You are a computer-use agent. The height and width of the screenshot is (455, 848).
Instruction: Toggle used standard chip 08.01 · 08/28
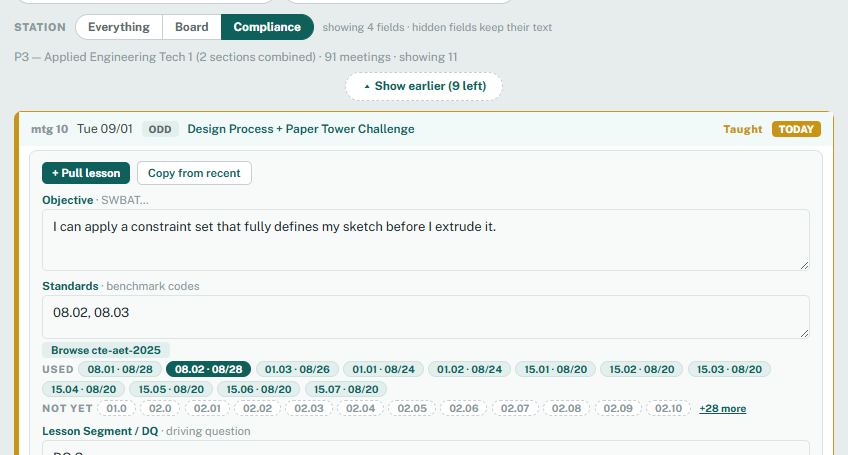[x=120, y=370]
